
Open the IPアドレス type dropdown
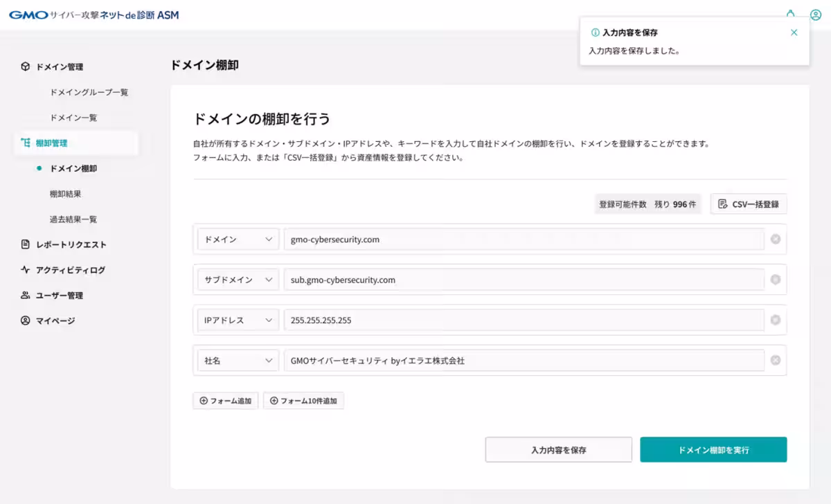[238, 320]
